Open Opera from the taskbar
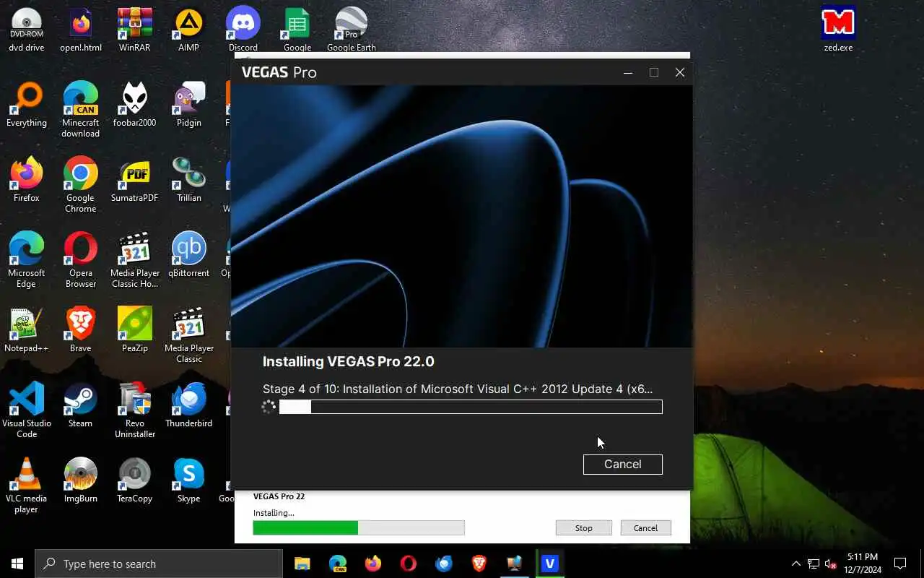The width and height of the screenshot is (924, 578). 409,564
